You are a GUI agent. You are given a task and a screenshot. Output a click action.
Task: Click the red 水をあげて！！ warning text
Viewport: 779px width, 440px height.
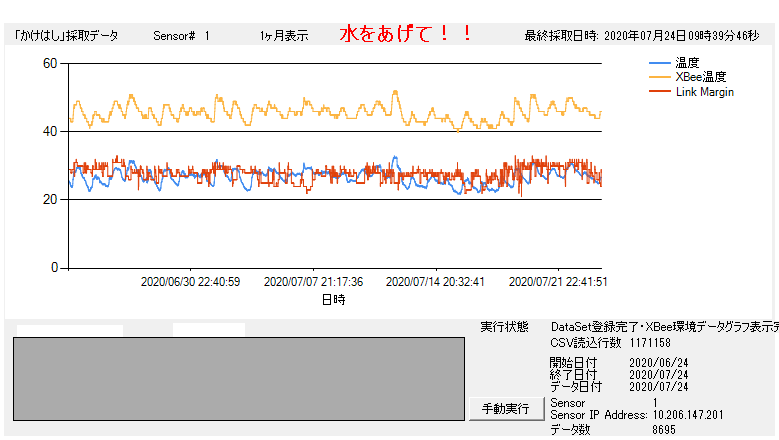pyautogui.click(x=408, y=34)
